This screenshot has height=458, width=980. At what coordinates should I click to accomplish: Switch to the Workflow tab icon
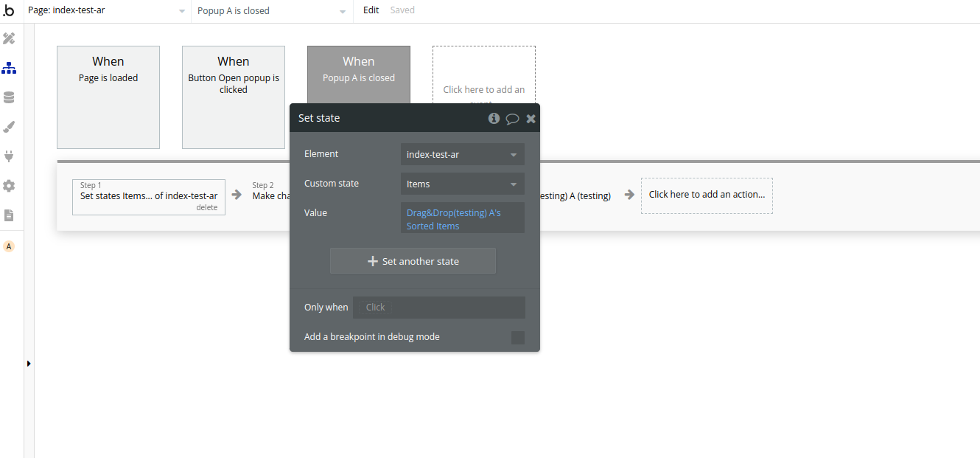coord(9,68)
